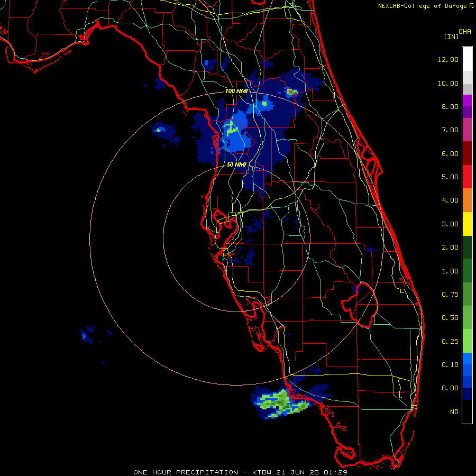Pick the black ND swatch in the legend
This screenshot has height=476, width=476.
tap(467, 411)
